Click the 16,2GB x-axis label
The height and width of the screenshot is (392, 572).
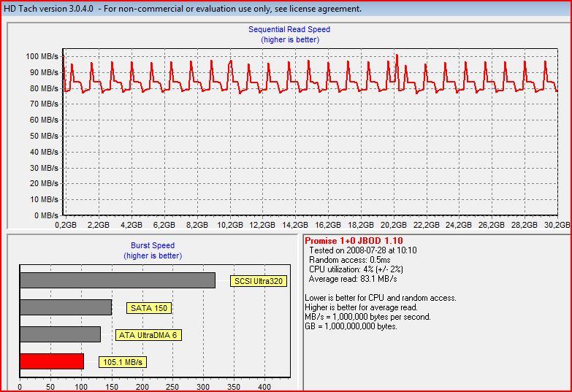click(328, 225)
